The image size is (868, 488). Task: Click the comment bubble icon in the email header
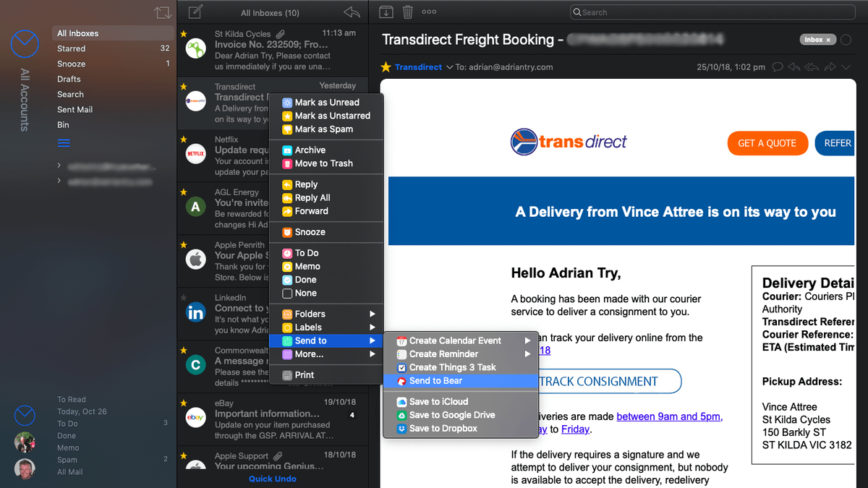(x=778, y=67)
